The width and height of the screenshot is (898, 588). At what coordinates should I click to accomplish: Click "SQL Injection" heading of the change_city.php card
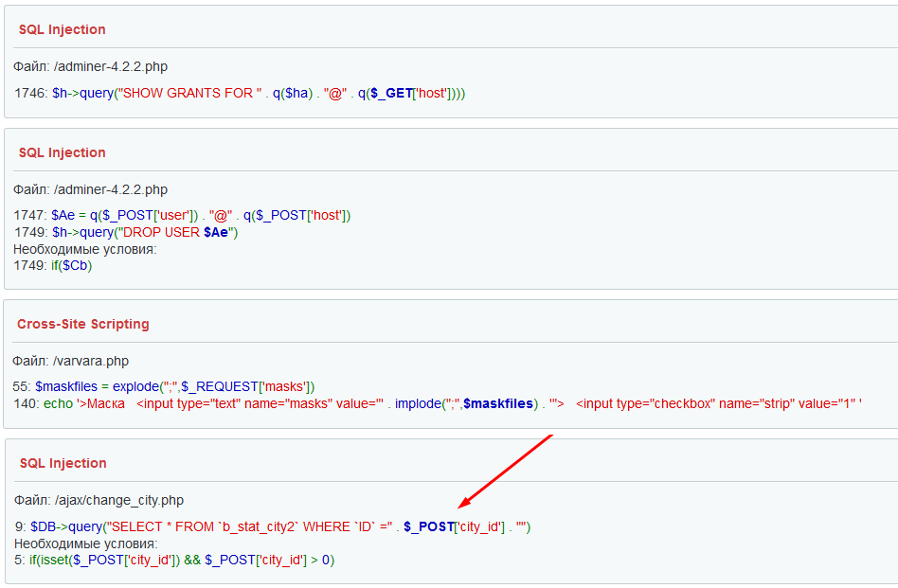pos(63,463)
